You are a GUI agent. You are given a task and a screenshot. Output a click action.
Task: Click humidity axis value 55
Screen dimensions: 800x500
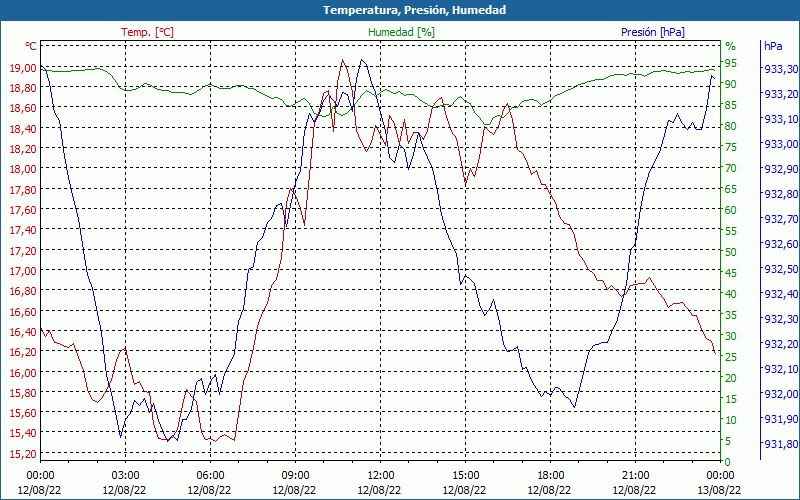tap(731, 231)
